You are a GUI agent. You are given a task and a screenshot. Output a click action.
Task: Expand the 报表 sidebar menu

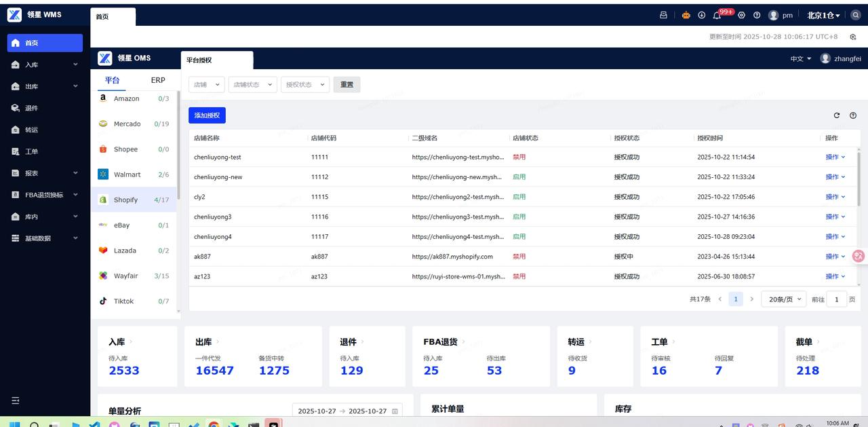[x=45, y=173]
